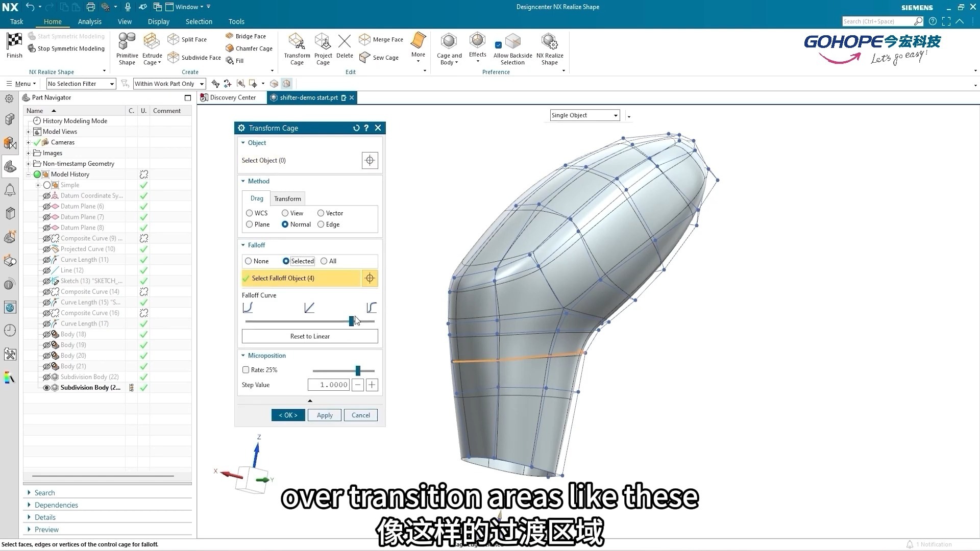980x551 pixels.
Task: Click the Finish checkered flag icon
Action: click(x=14, y=42)
